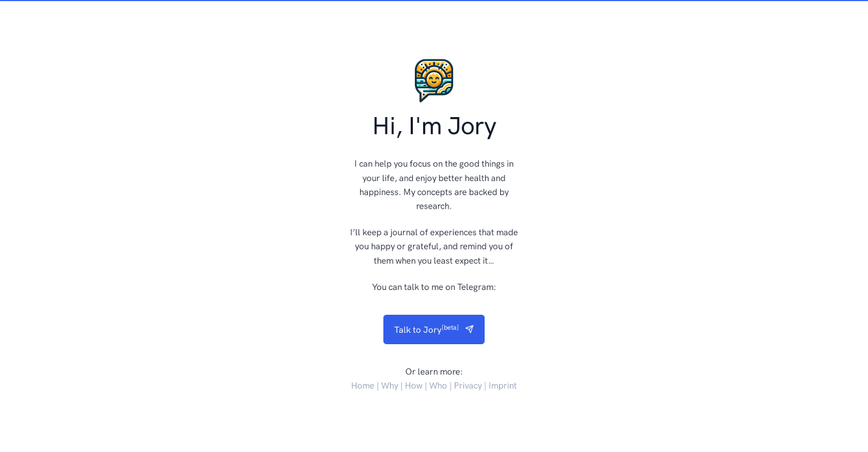Screen dimensions: 868x452
Task: Click the separator between Home and Why
Action: coord(378,386)
